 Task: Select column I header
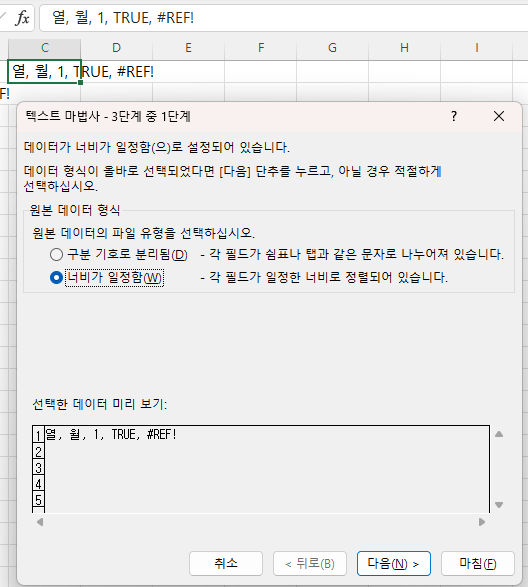pyautogui.click(x=476, y=48)
